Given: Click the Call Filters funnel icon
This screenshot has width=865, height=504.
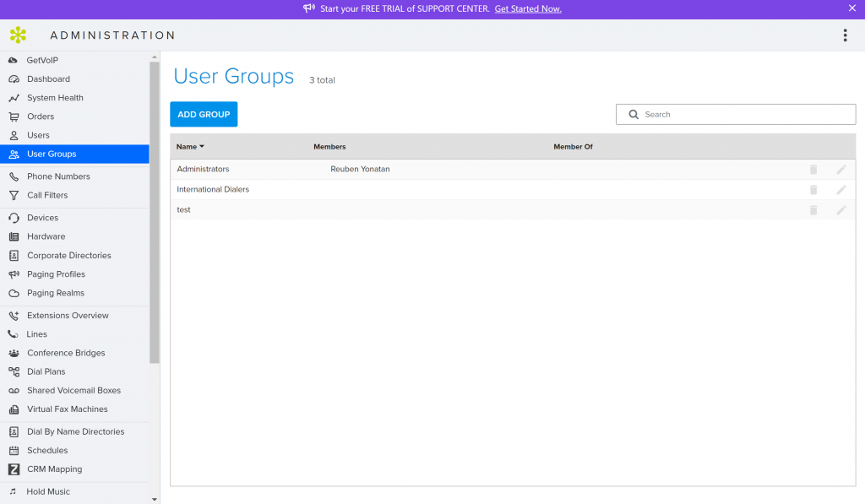Looking at the screenshot, I should click(14, 195).
